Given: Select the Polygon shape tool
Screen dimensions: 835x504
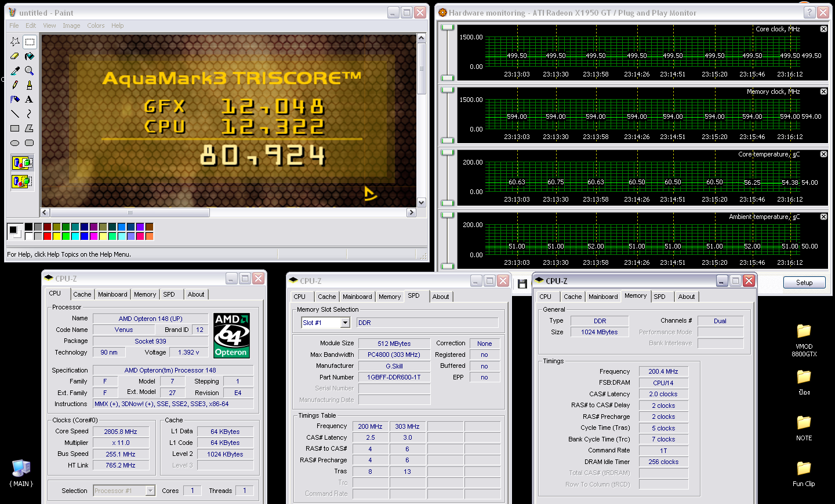Looking at the screenshot, I should click(x=30, y=129).
